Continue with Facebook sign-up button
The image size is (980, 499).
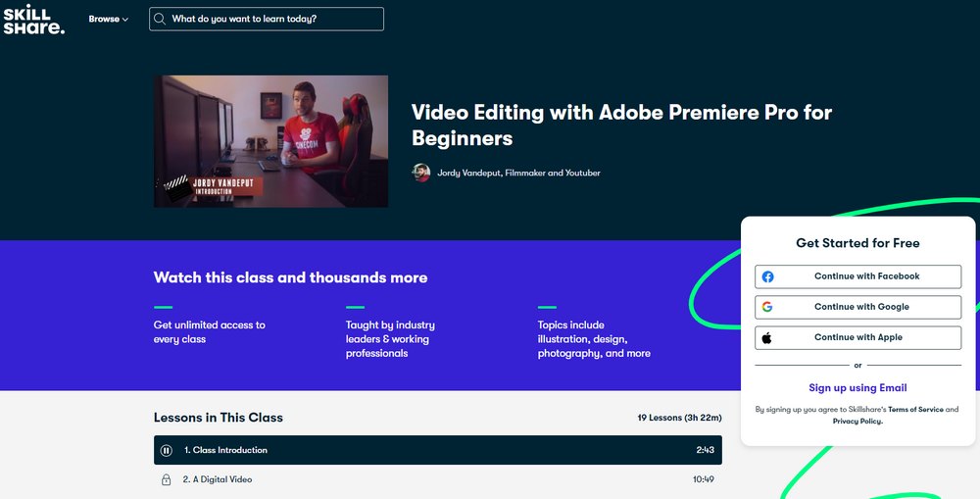[x=857, y=276]
